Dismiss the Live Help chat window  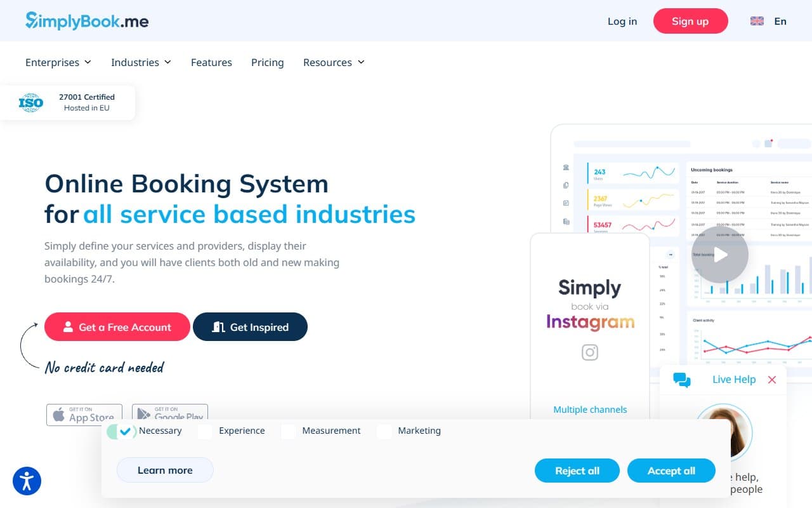coord(772,379)
